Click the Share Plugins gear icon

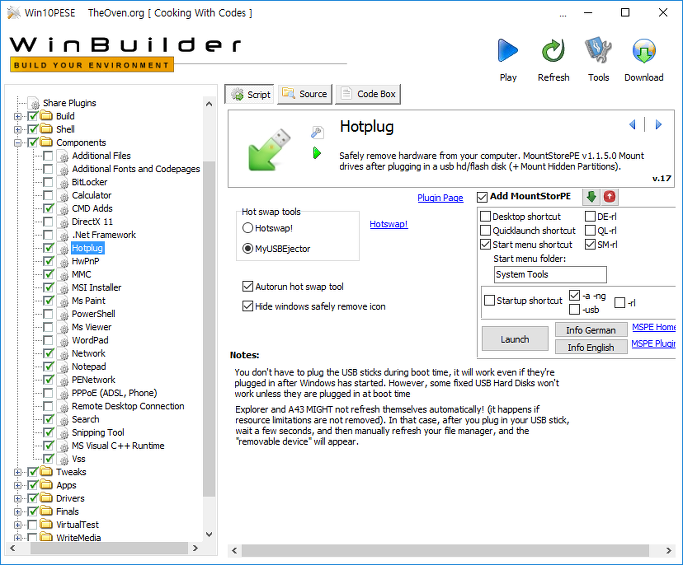click(34, 103)
